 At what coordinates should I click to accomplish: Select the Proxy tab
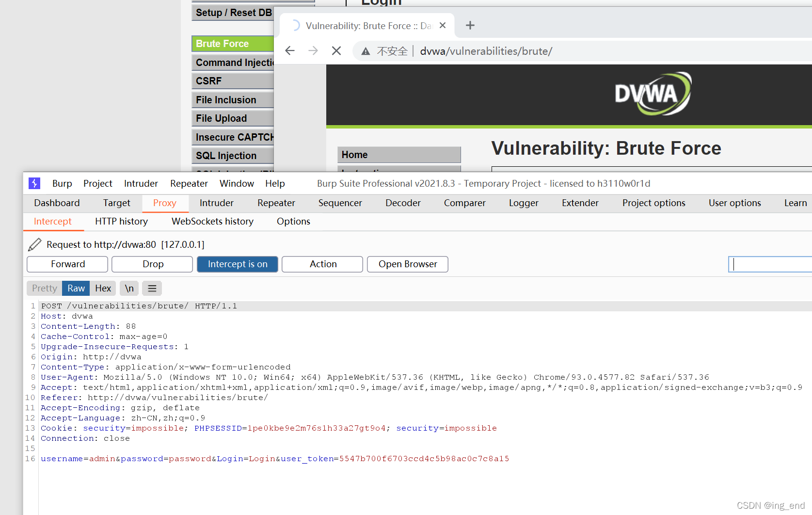[x=165, y=203]
